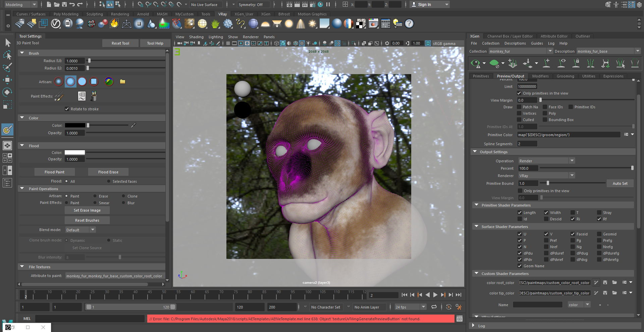
Task: Click paint brush icon for root_color
Action: 596,283
